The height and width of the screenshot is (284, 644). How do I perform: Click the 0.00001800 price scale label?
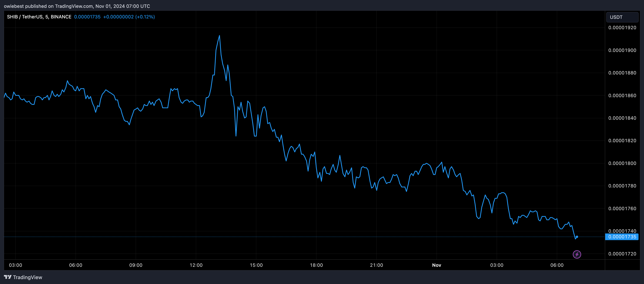pyautogui.click(x=622, y=163)
